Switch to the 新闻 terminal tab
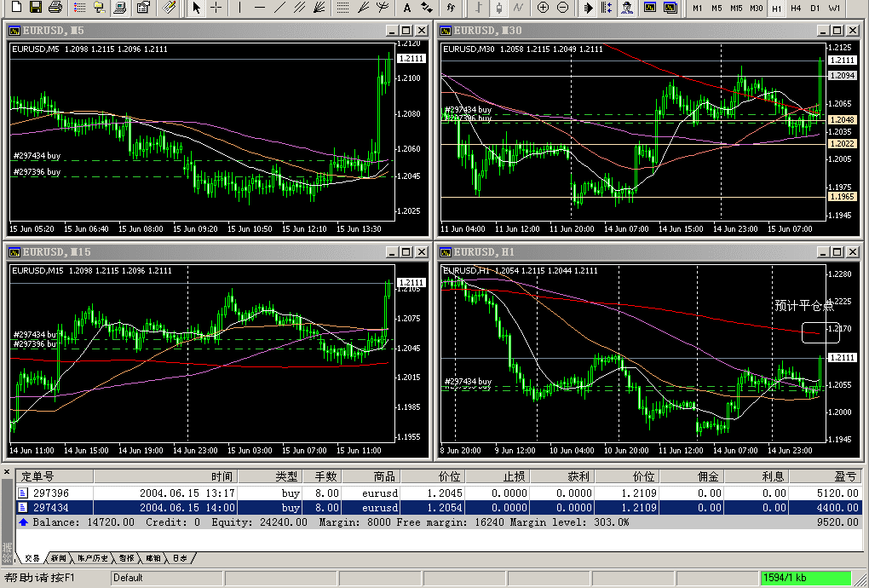Screen dimensions: 869x588 click(58, 558)
